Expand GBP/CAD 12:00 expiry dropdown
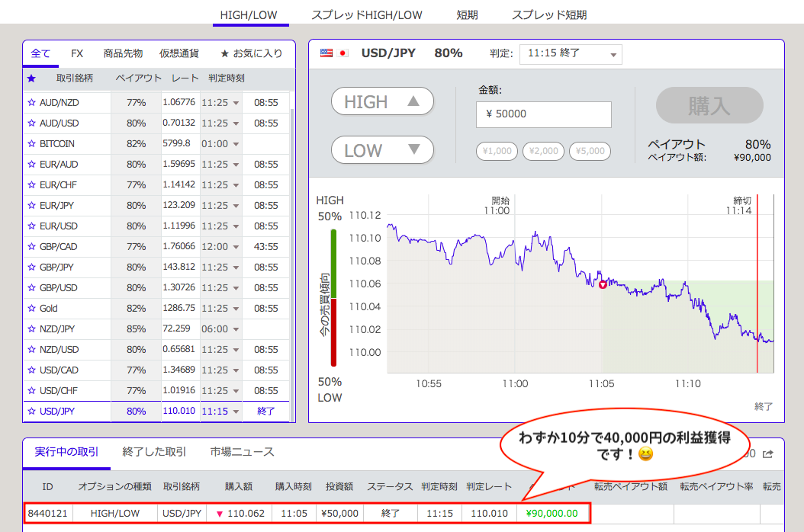This screenshot has width=804, height=532. click(220, 247)
